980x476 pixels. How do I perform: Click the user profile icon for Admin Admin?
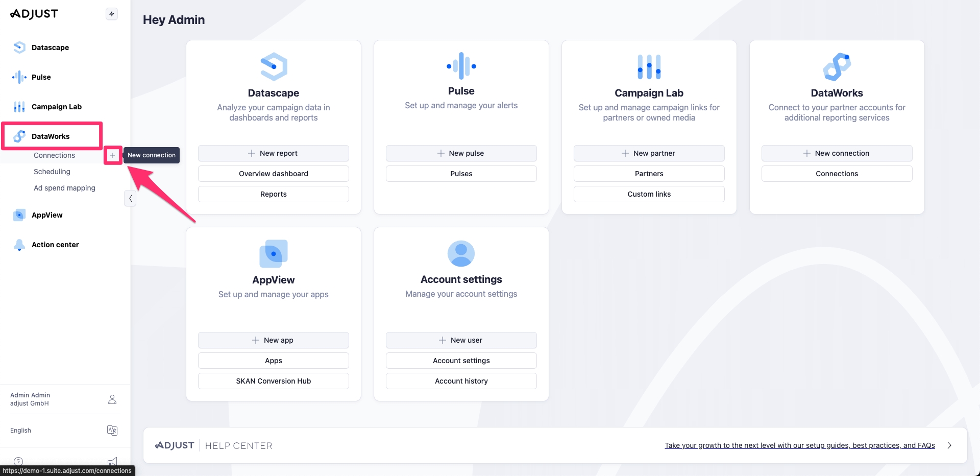(112, 399)
